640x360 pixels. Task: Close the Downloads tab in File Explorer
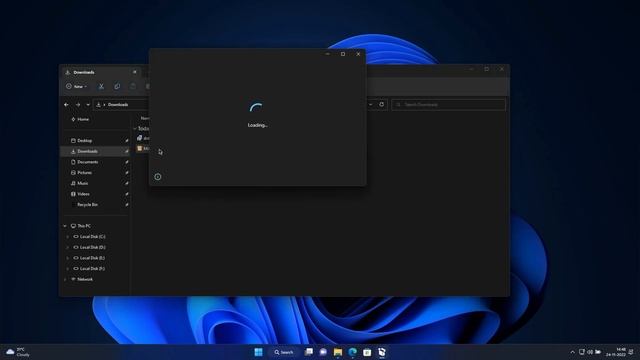pos(134,72)
